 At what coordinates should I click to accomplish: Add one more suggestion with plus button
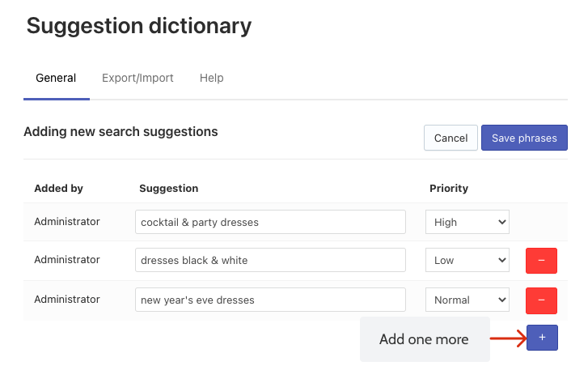542,338
